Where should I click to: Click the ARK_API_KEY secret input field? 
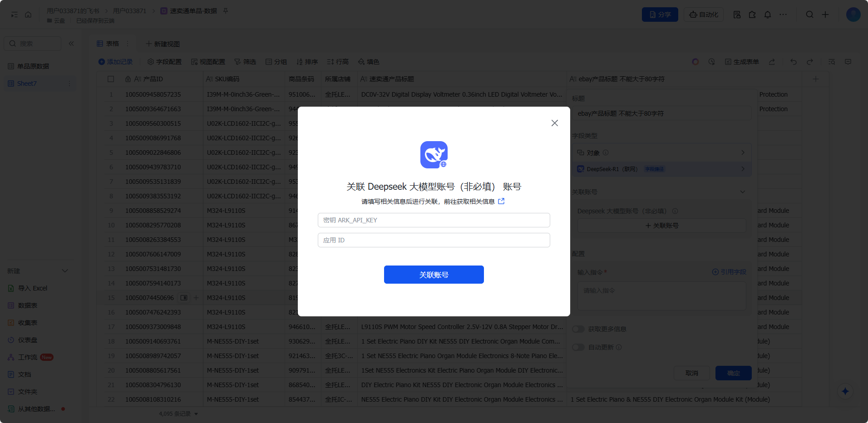434,220
